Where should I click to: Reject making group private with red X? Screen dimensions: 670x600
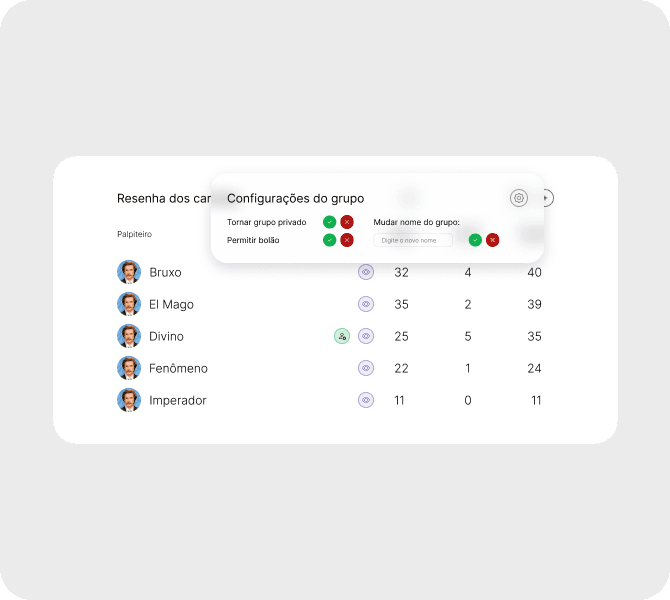click(347, 222)
